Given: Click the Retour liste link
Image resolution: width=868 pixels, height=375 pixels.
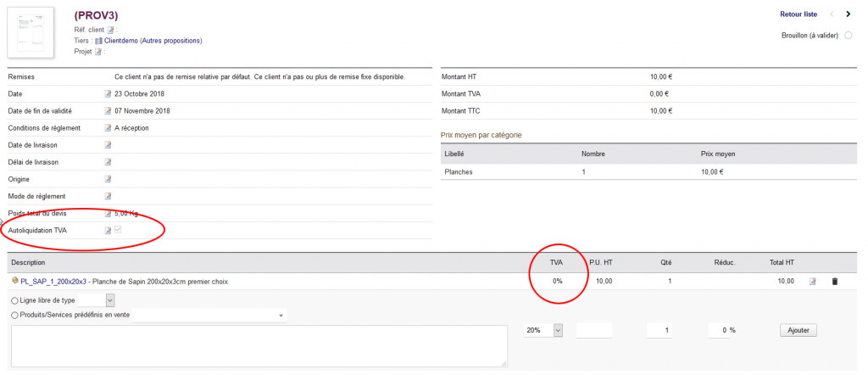Looking at the screenshot, I should point(798,14).
